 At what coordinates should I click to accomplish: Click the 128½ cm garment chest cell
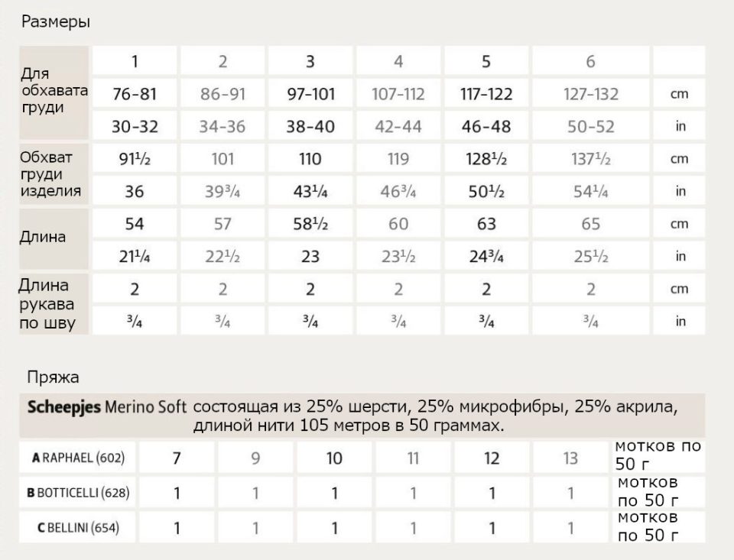486,159
